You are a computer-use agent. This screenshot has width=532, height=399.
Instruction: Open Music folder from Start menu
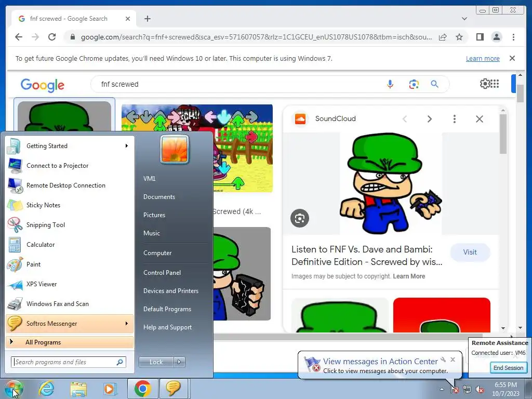[152, 233]
